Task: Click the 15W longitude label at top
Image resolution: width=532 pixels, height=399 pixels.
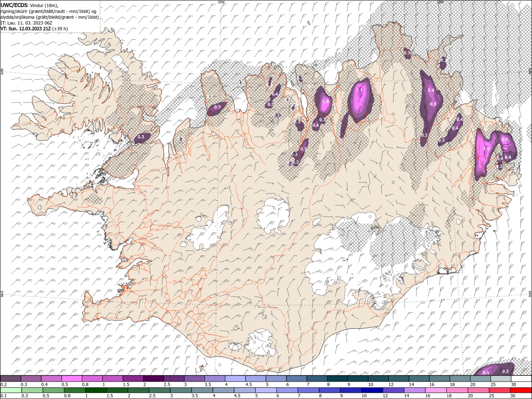Action: pyautogui.click(x=440, y=2)
